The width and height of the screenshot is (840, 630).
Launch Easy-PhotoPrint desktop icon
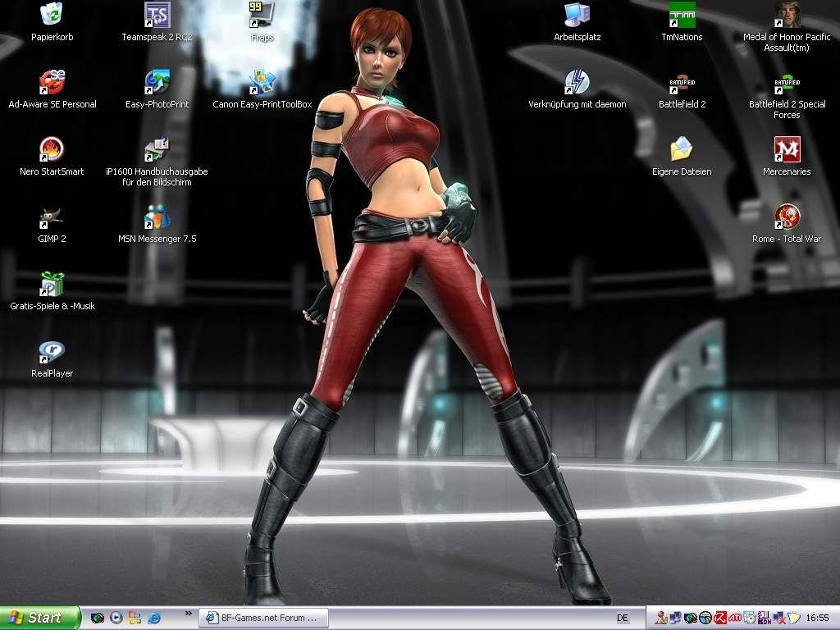157,89
